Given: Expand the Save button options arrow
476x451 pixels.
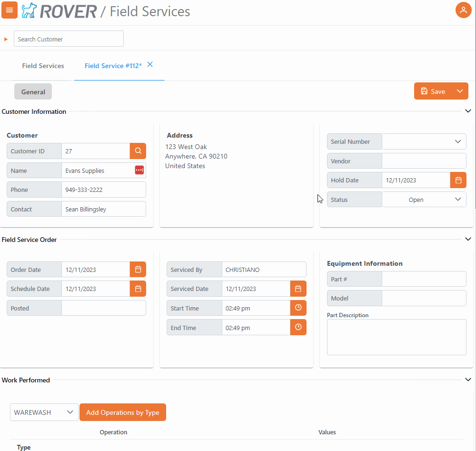Looking at the screenshot, I should click(x=459, y=91).
